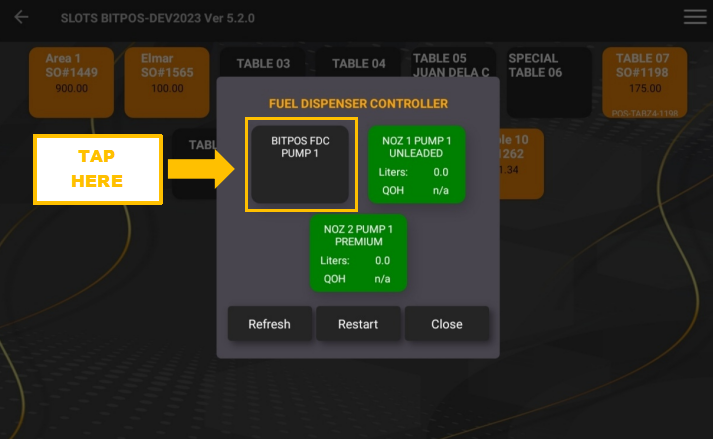Tap the NOZ 1 PUMP 1 UNLEADED nozzle
The height and width of the screenshot is (439, 713).
(x=415, y=164)
